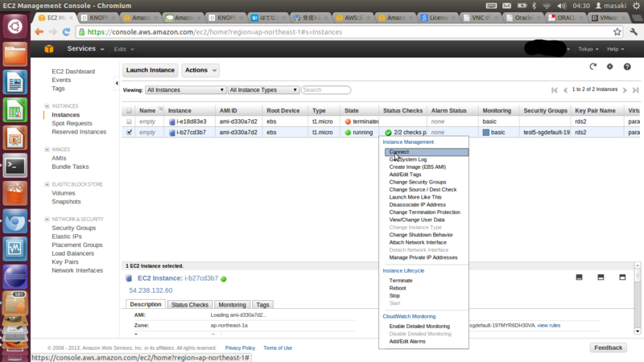
Task: Select Reboot from context menu
Action: coord(397,288)
